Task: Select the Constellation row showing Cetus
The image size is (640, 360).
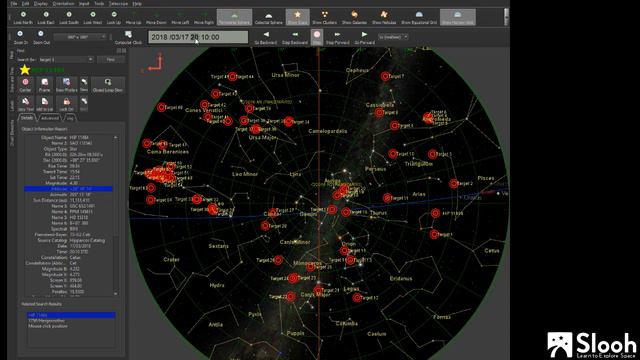Action: 68,258
